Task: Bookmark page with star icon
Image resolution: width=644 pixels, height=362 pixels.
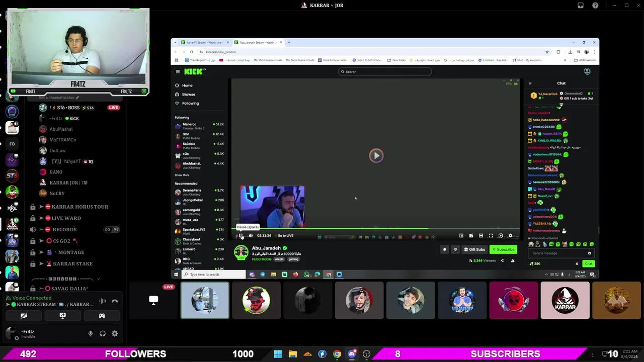Action: (x=547, y=52)
